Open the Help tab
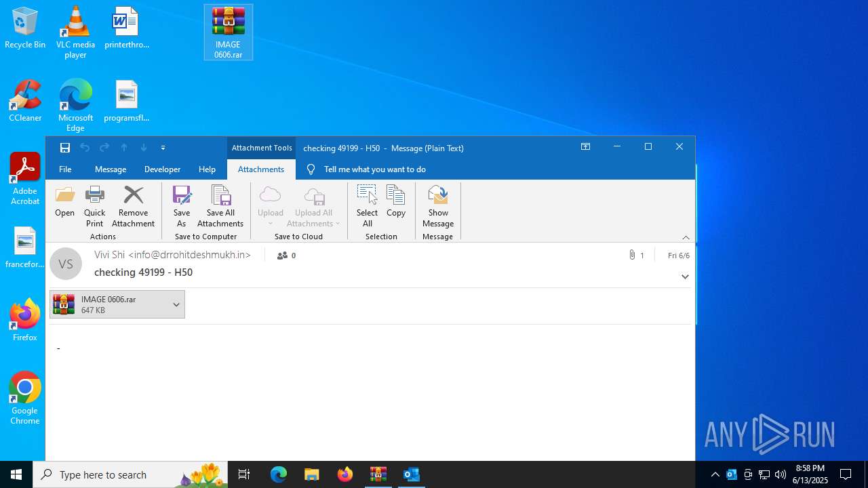This screenshot has width=868, height=488. click(x=207, y=169)
